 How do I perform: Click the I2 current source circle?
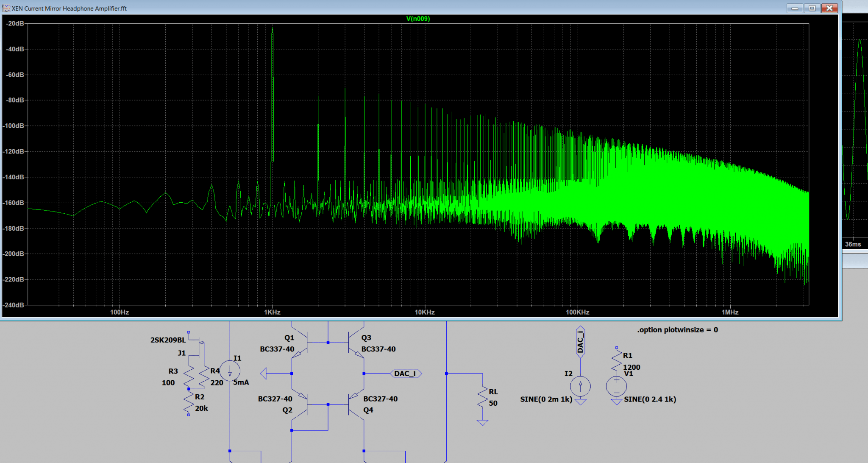[581, 386]
